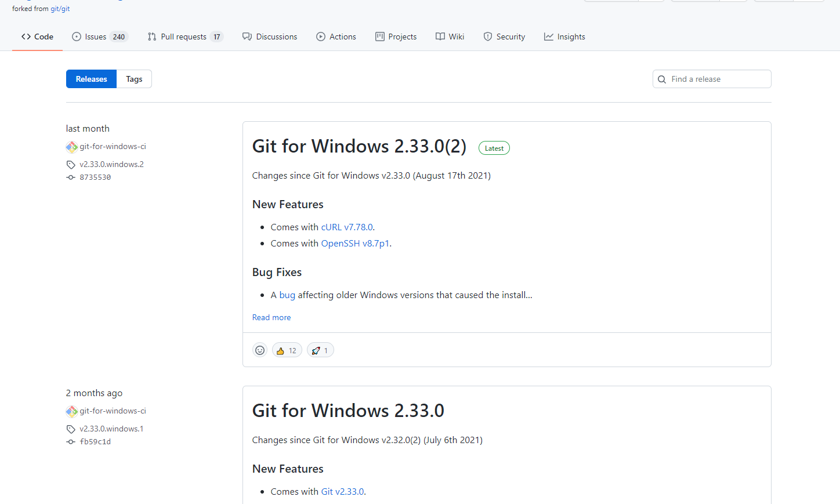
Task: Click the commit icon beside fb59c1d
Action: click(71, 442)
